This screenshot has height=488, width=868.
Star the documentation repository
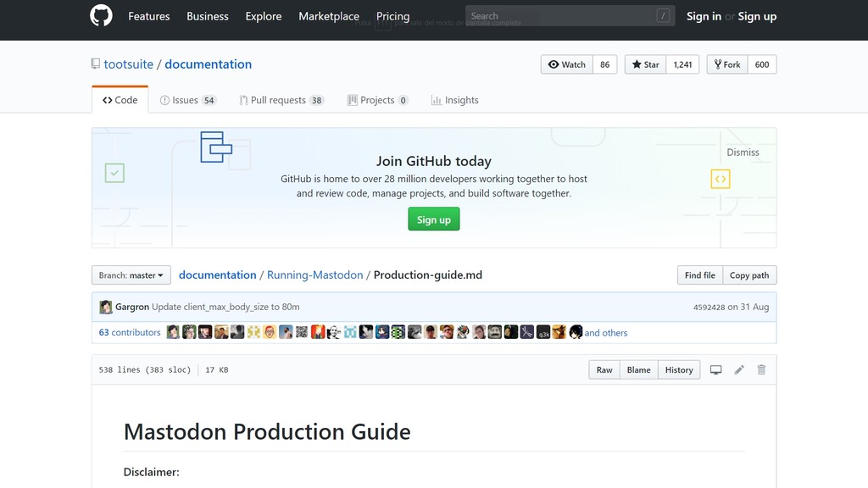click(x=646, y=64)
